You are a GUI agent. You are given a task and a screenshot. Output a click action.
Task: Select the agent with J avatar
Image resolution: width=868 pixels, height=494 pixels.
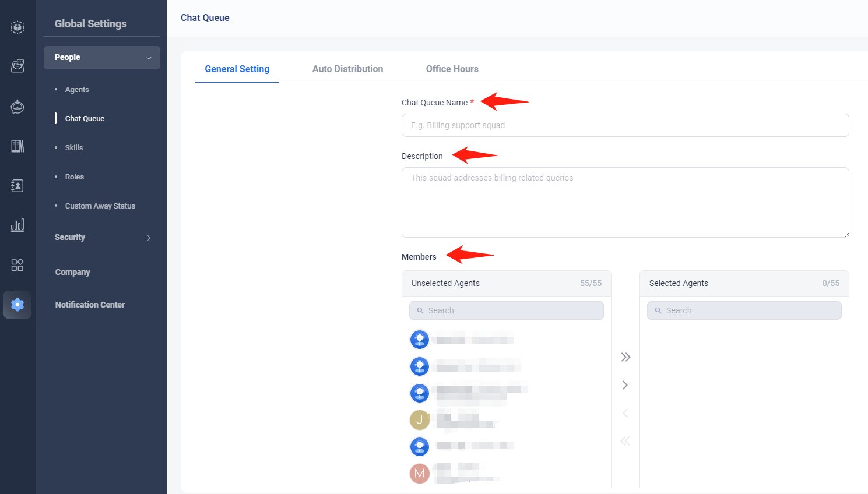(420, 420)
